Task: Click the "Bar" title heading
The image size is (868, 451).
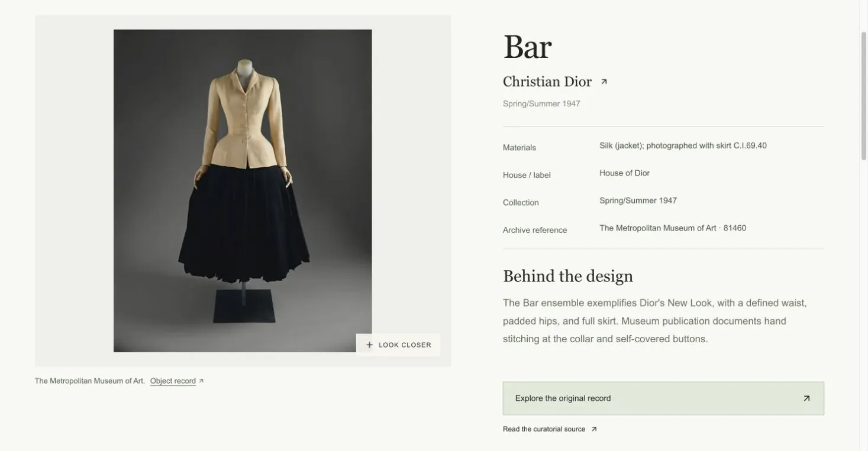Action: [527, 47]
